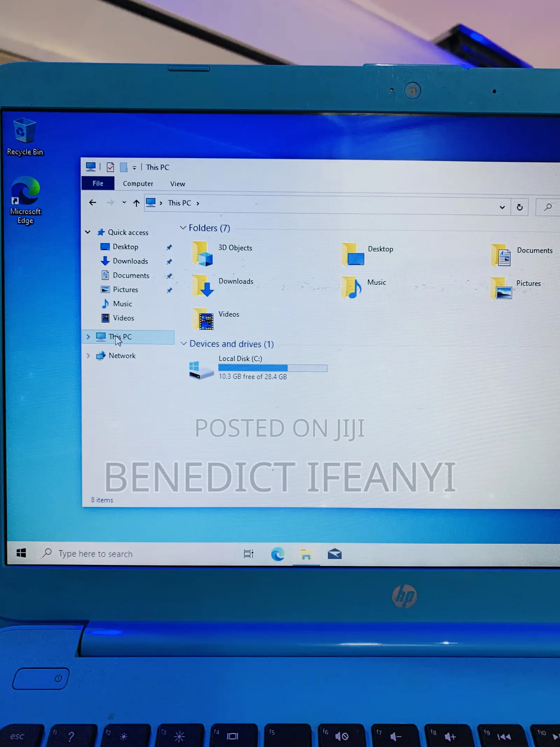
Task: Collapse the Devices and drives (1) group
Action: pyautogui.click(x=184, y=343)
